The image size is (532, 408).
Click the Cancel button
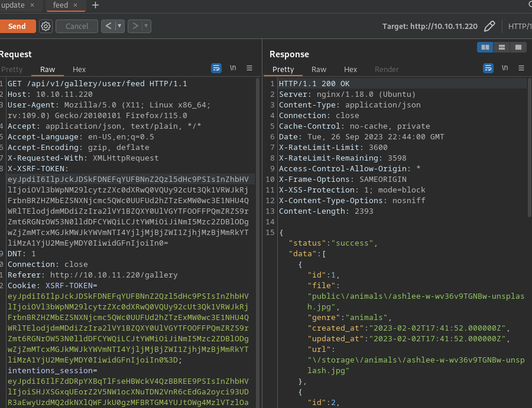tap(77, 26)
